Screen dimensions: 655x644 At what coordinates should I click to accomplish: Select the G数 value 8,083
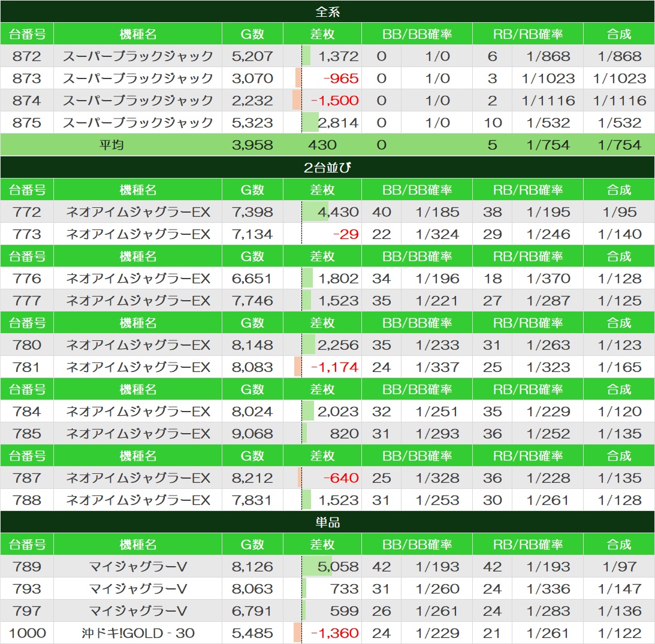point(252,367)
